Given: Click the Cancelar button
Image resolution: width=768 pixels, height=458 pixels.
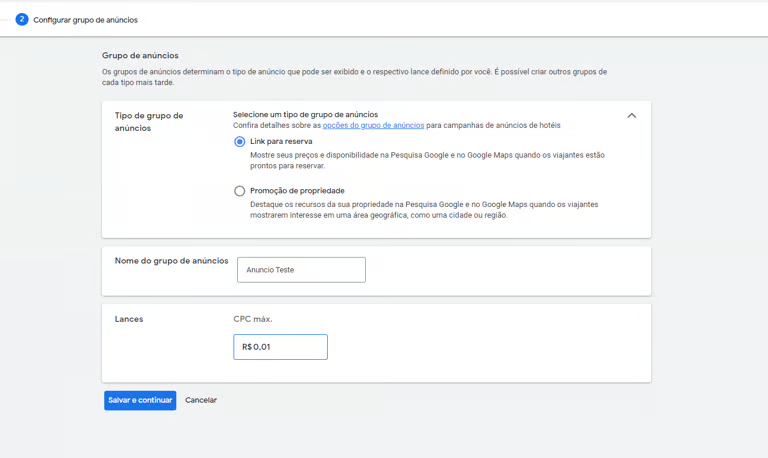Looking at the screenshot, I should 201,400.
